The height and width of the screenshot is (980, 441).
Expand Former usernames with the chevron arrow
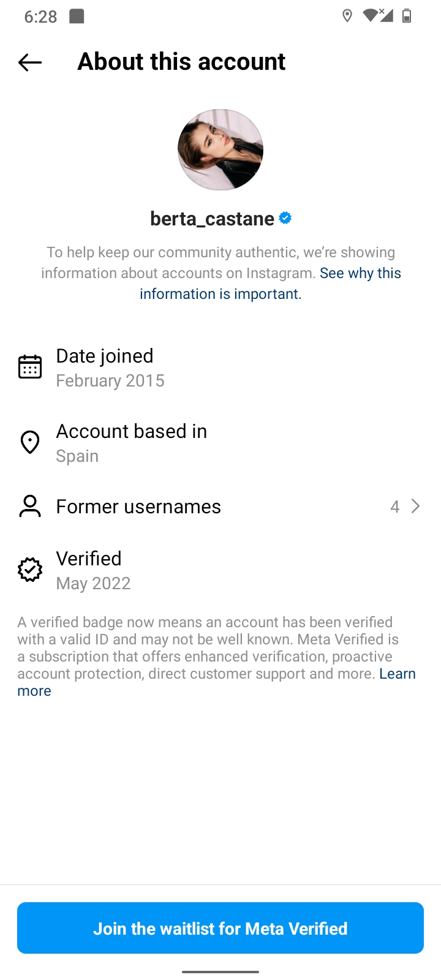coord(416,507)
